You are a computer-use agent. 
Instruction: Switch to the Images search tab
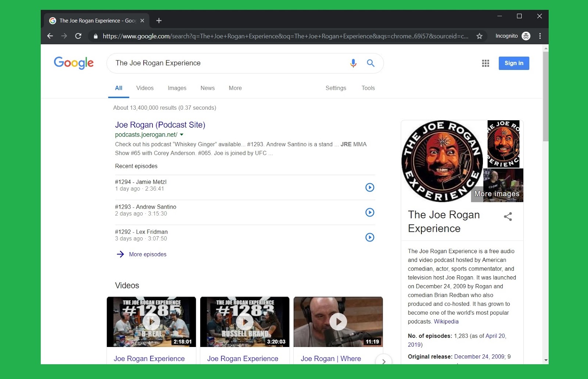pos(177,88)
